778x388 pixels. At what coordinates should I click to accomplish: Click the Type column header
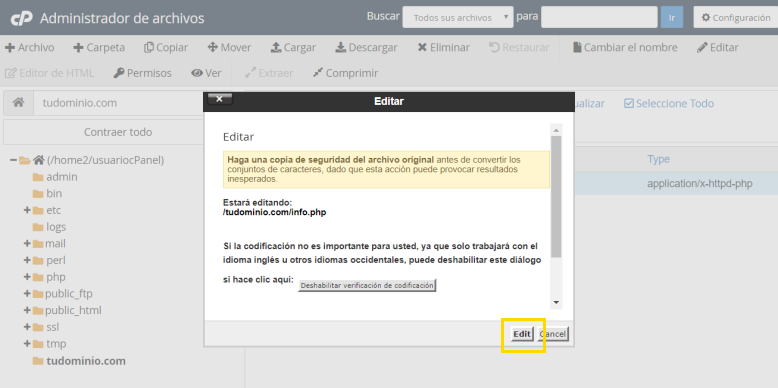point(658,159)
